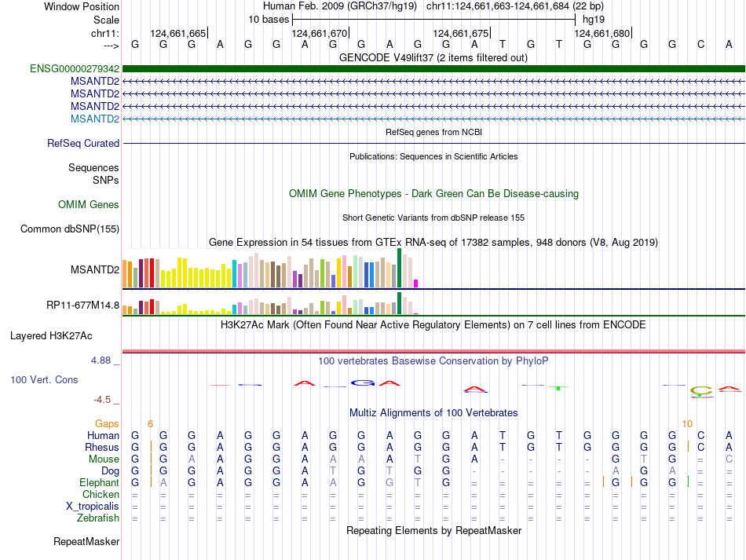Click the gap count 10 marker
The width and height of the screenshot is (746, 560).
687,423
